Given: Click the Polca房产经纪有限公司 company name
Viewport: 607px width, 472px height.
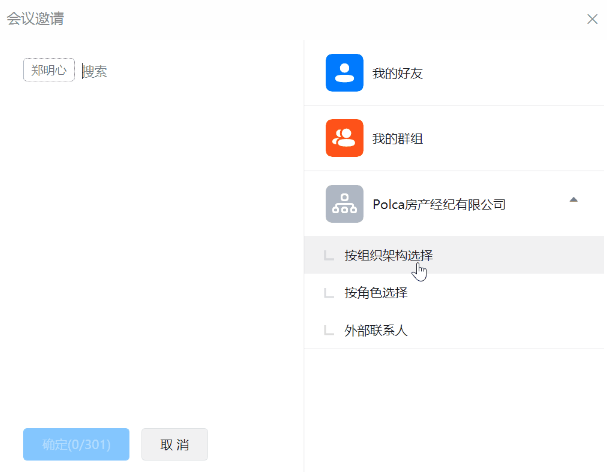Looking at the screenshot, I should [439, 204].
